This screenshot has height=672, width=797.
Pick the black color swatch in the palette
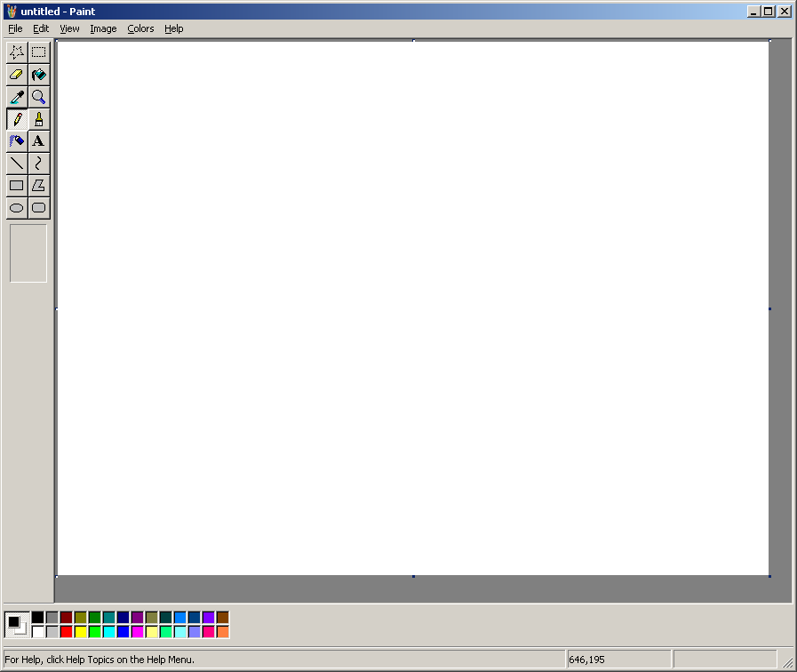pyautogui.click(x=37, y=618)
